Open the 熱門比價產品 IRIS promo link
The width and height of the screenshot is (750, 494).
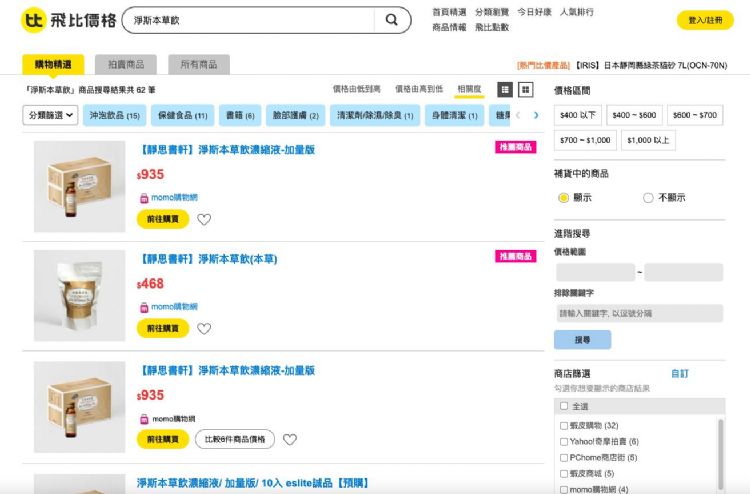[x=622, y=66]
